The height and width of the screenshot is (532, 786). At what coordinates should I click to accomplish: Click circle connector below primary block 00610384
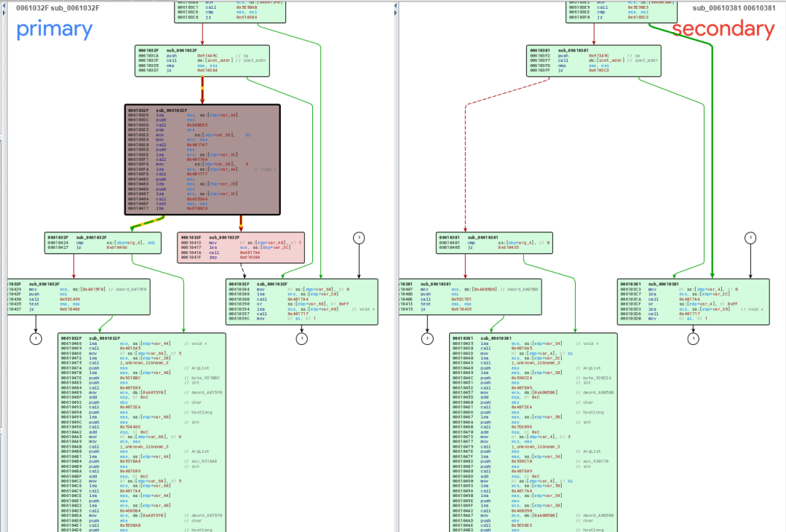click(302, 338)
